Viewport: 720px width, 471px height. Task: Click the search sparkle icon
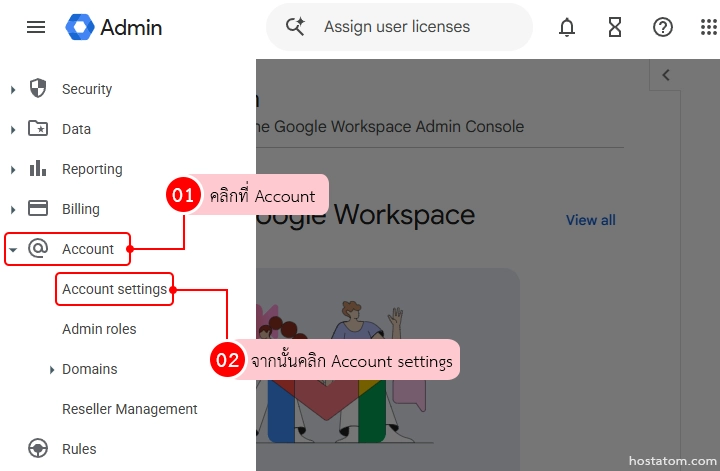(295, 27)
